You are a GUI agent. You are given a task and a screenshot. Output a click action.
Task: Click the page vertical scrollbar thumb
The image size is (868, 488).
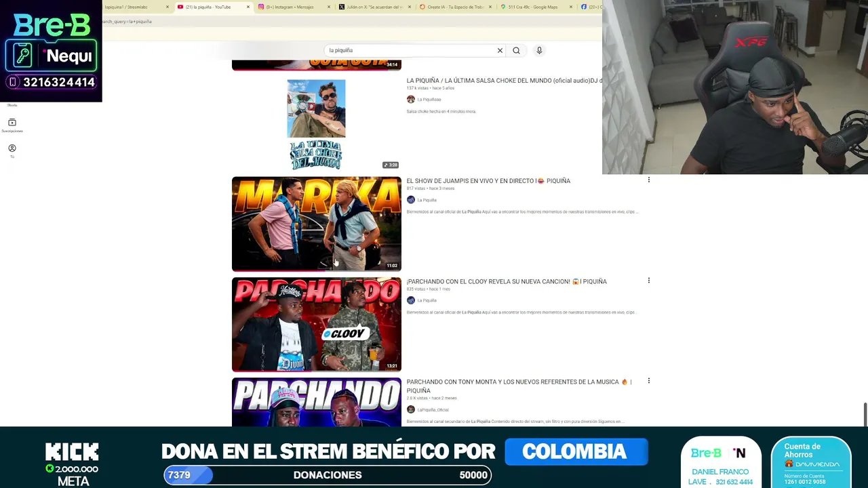[x=865, y=413]
